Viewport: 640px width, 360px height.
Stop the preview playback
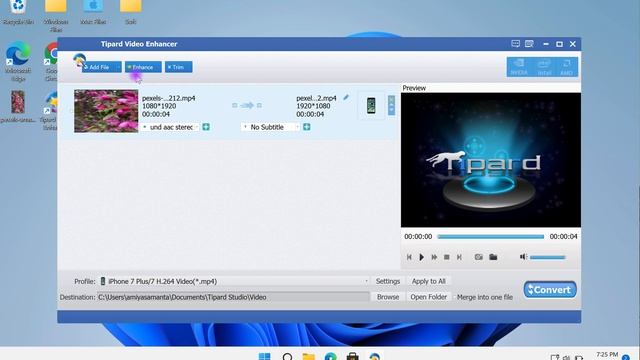pyautogui.click(x=447, y=257)
